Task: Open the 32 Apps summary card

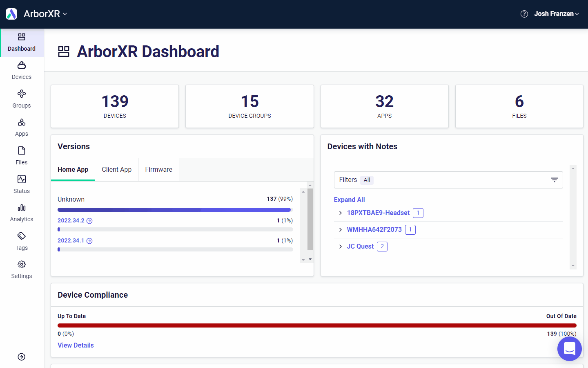Action: [385, 106]
